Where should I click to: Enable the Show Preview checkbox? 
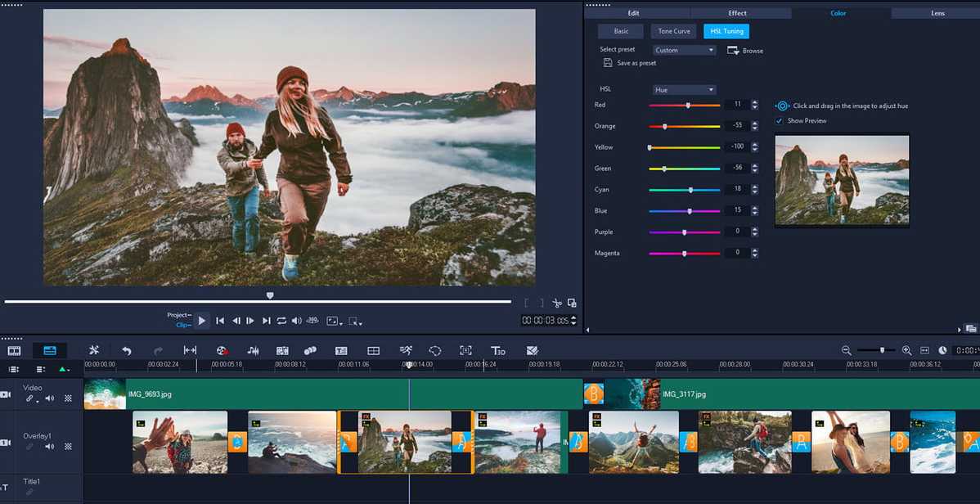[x=779, y=120]
